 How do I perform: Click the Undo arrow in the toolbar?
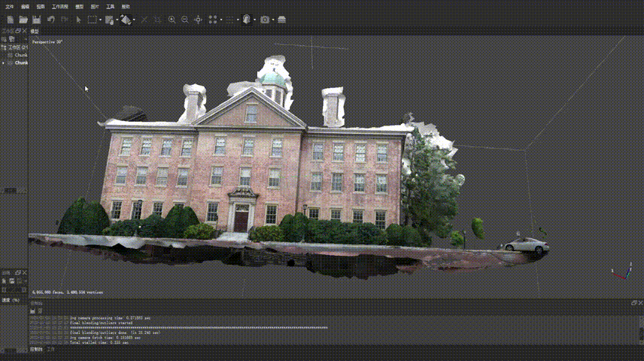[x=51, y=19]
